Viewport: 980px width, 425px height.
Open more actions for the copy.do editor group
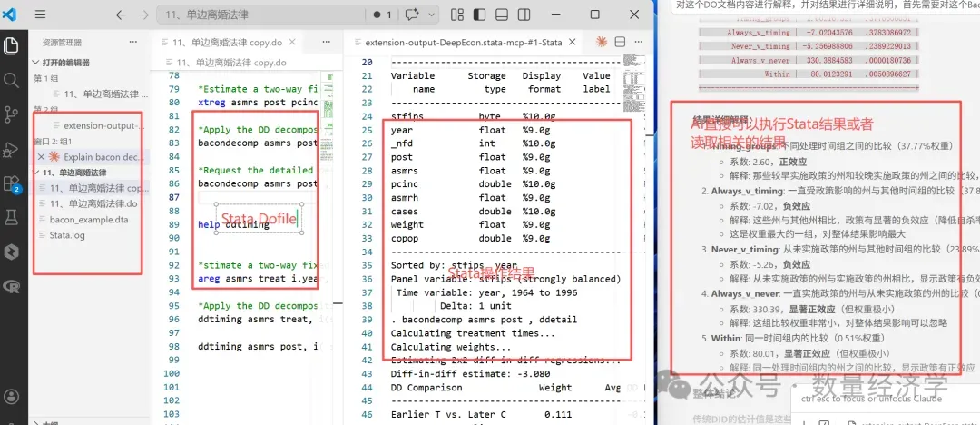coord(327,42)
